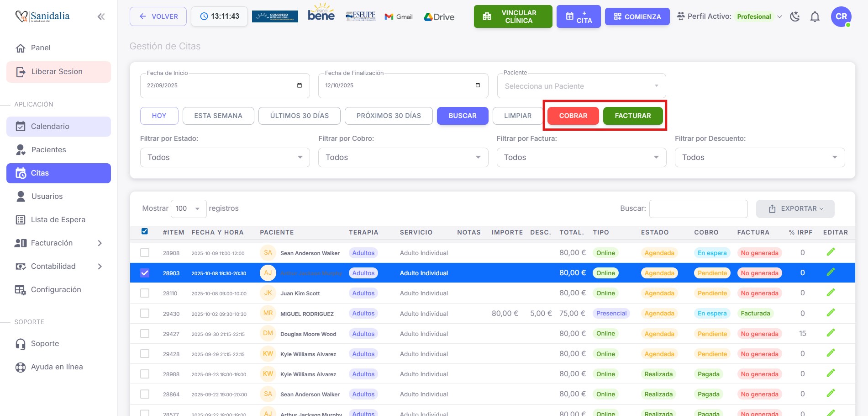The image size is (868, 416).
Task: Toggle the select-all checkbox in table header
Action: (x=145, y=231)
